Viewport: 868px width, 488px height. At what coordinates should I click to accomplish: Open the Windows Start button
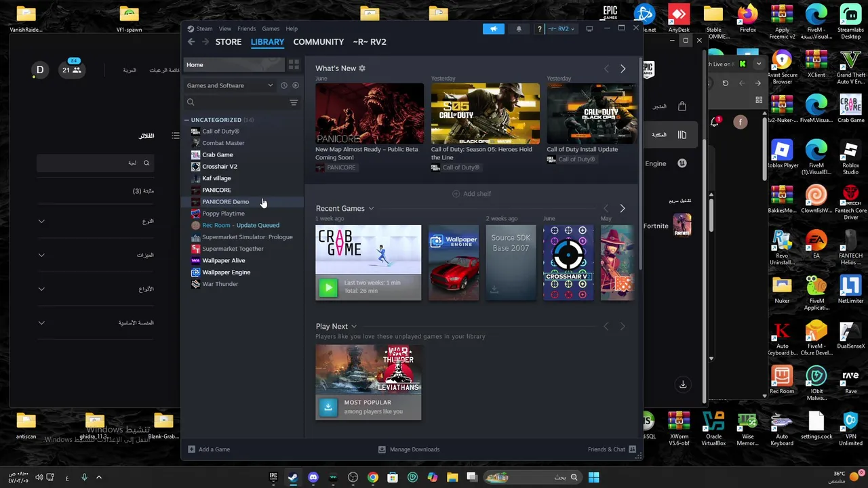(593, 477)
